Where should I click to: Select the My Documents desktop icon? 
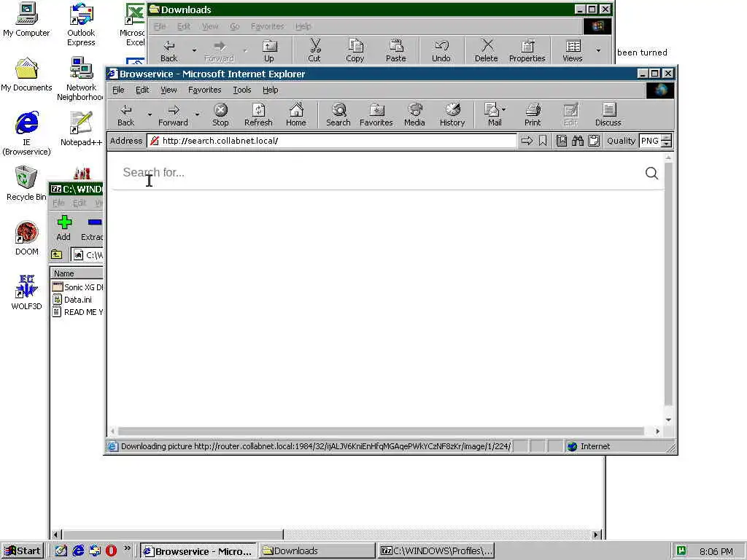click(x=26, y=75)
